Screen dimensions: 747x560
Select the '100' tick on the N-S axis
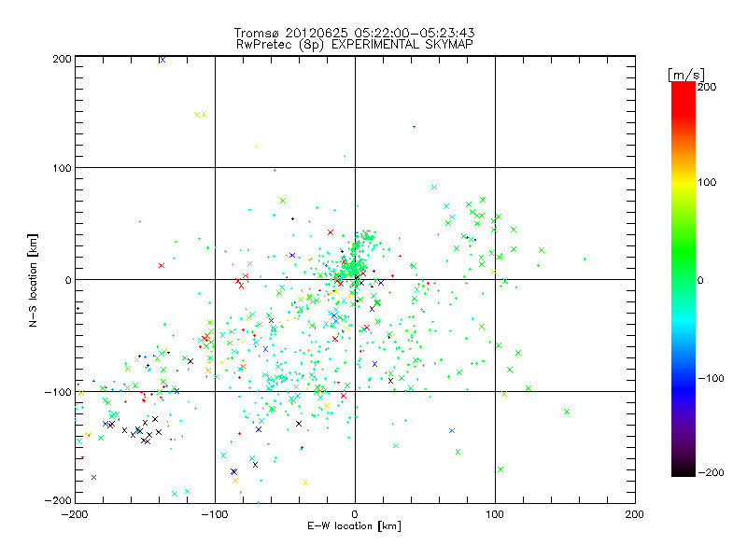62,168
